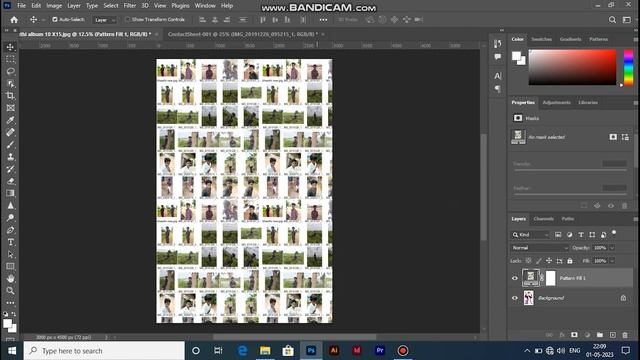Open the Layers panel flyout menu
640x360 pixels.
point(635,219)
